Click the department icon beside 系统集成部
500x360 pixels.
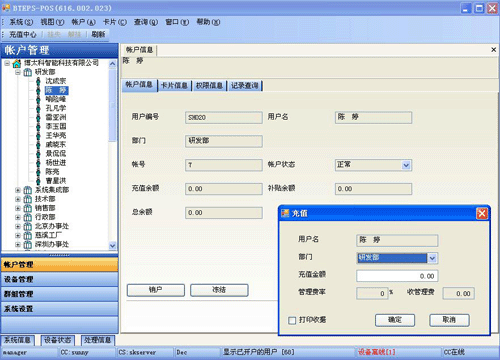point(28,190)
